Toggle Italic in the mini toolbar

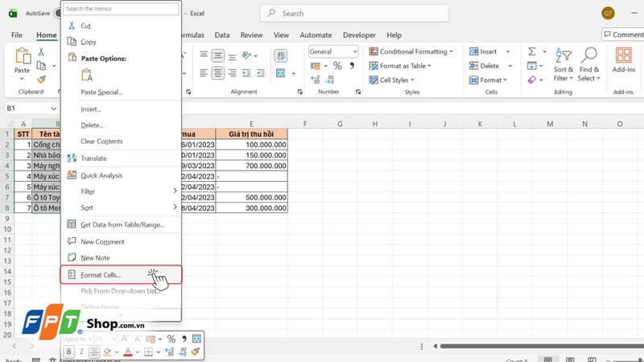[x=81, y=352]
